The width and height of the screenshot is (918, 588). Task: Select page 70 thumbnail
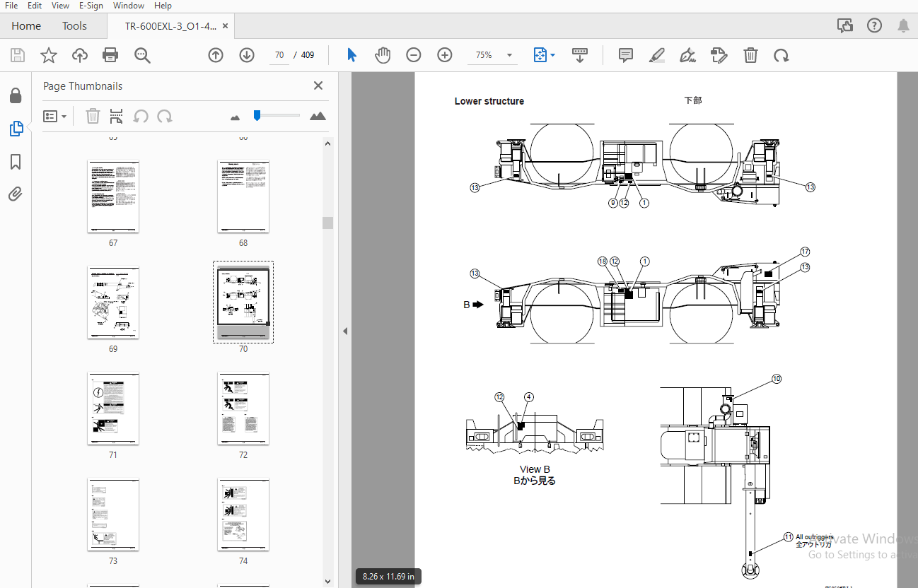[243, 302]
